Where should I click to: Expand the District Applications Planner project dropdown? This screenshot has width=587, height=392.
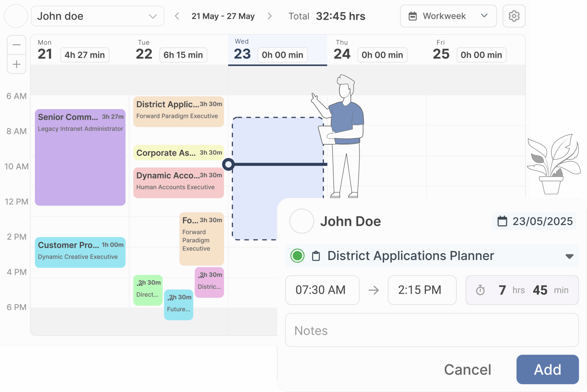[569, 256]
